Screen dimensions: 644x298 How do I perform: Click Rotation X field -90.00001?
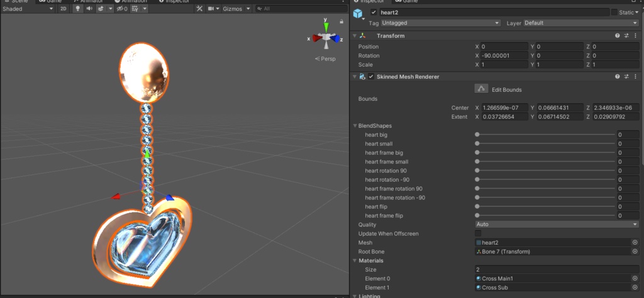(504, 55)
